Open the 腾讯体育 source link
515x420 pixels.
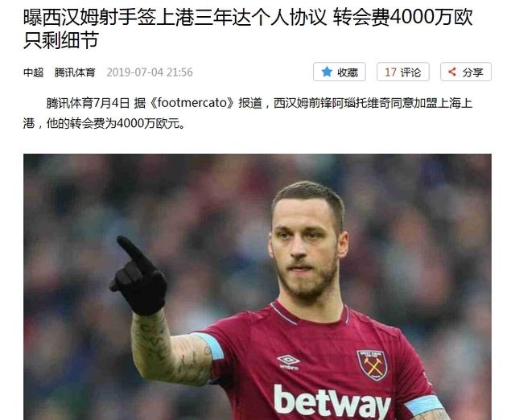[x=75, y=72]
